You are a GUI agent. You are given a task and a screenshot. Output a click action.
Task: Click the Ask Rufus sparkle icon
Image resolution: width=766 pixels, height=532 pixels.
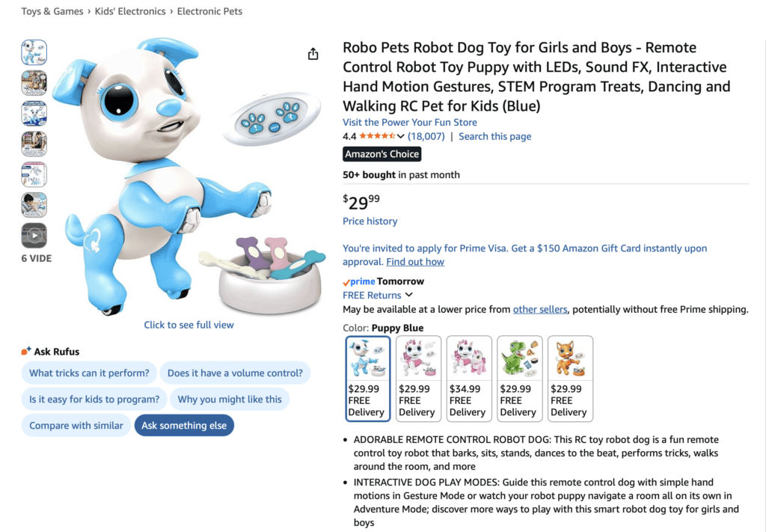pos(25,350)
